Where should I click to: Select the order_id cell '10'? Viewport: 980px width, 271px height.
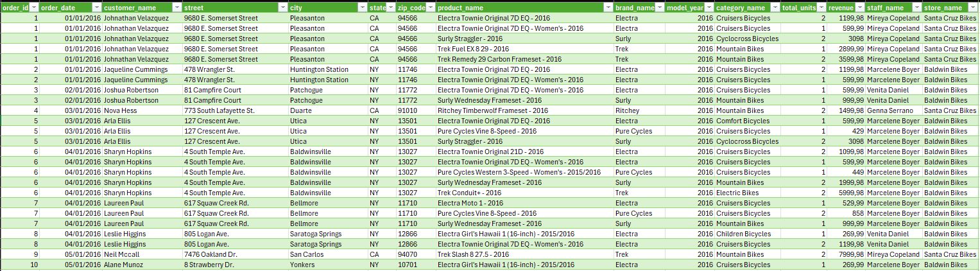click(19, 265)
